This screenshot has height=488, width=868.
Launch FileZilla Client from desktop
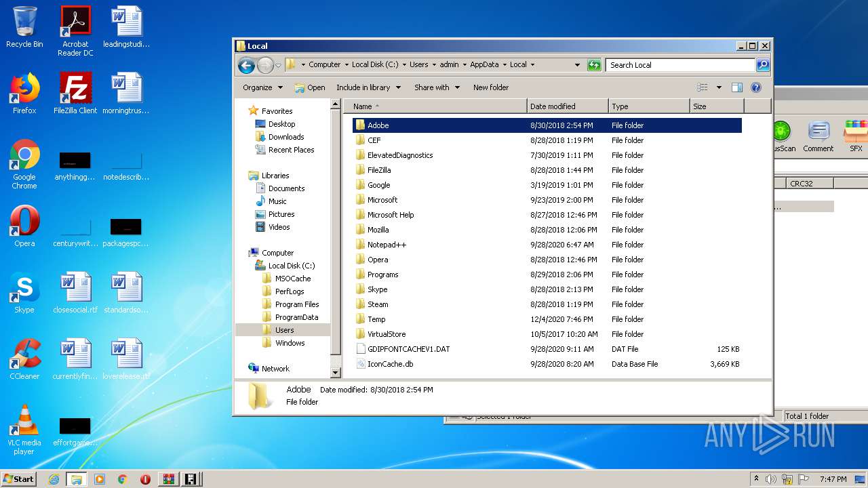[75, 93]
